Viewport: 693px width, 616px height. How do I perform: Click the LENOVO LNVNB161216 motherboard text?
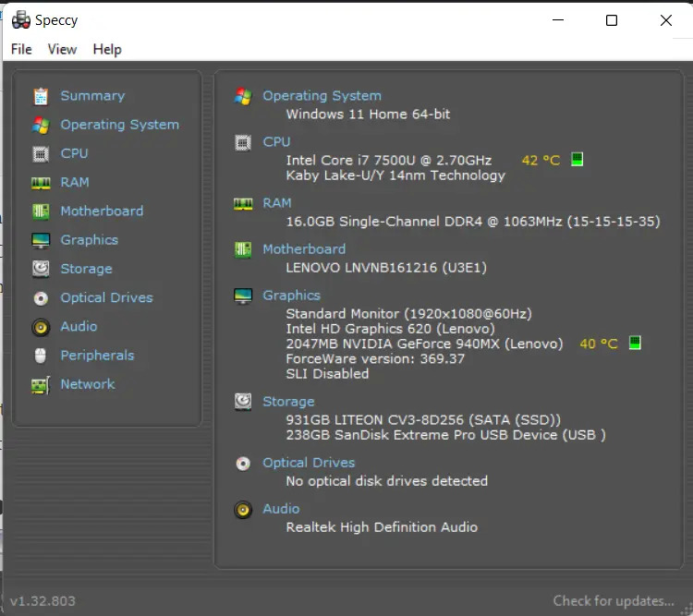[386, 267]
